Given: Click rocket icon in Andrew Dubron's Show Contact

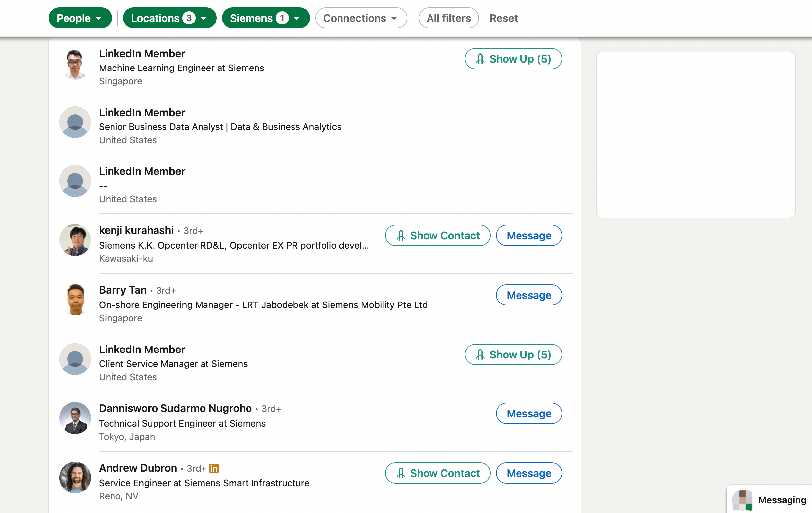Looking at the screenshot, I should (x=401, y=473).
